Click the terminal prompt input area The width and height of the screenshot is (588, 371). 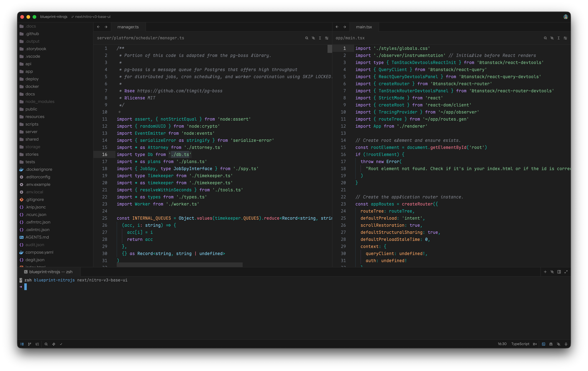[25, 287]
